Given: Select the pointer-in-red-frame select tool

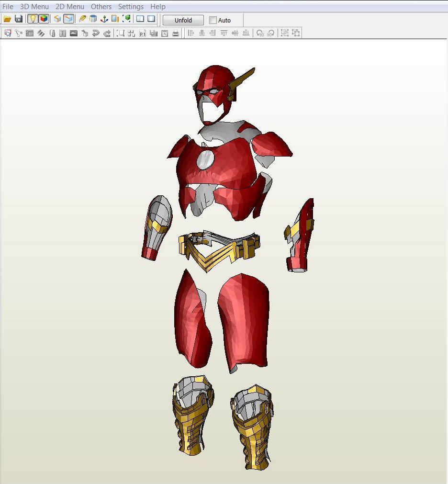Looking at the screenshot, I should coord(8,33).
